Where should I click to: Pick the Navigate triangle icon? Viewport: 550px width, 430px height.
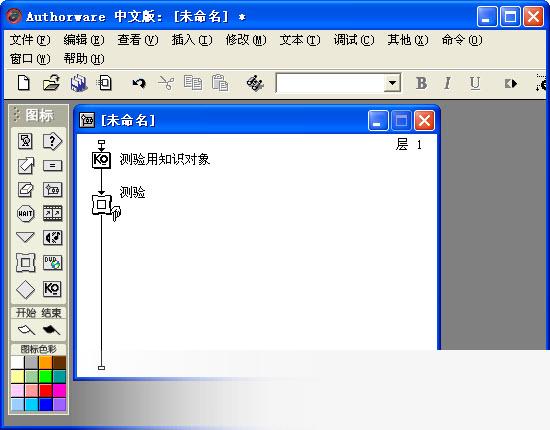pyautogui.click(x=25, y=237)
